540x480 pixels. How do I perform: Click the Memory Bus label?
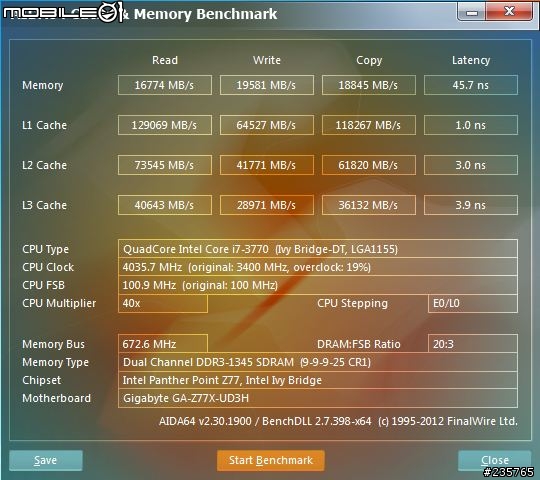pos(53,344)
